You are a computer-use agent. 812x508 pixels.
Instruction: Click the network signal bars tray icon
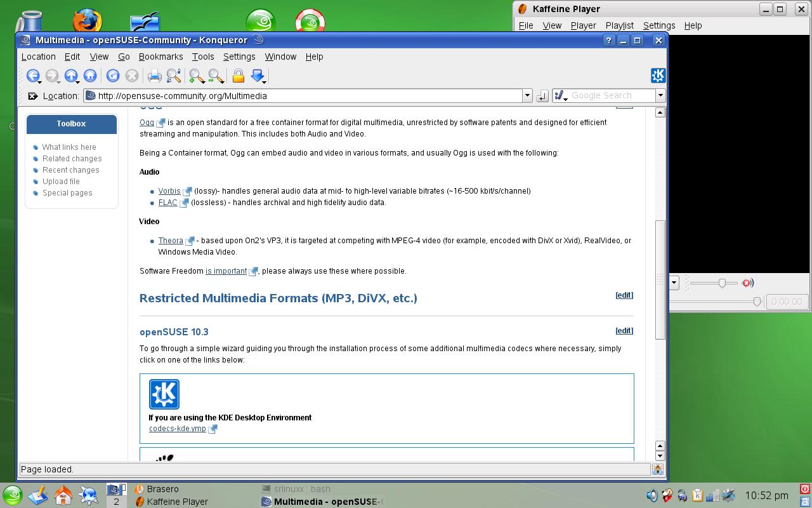712,495
